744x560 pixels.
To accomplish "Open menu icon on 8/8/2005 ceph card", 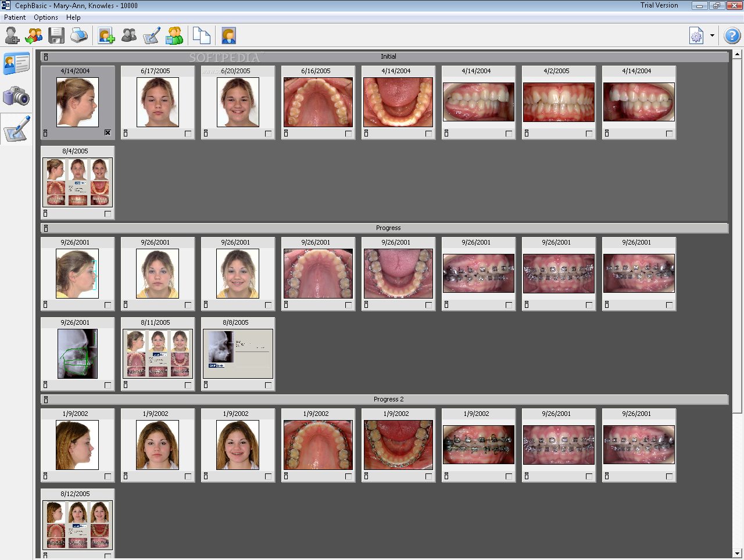I will [206, 385].
